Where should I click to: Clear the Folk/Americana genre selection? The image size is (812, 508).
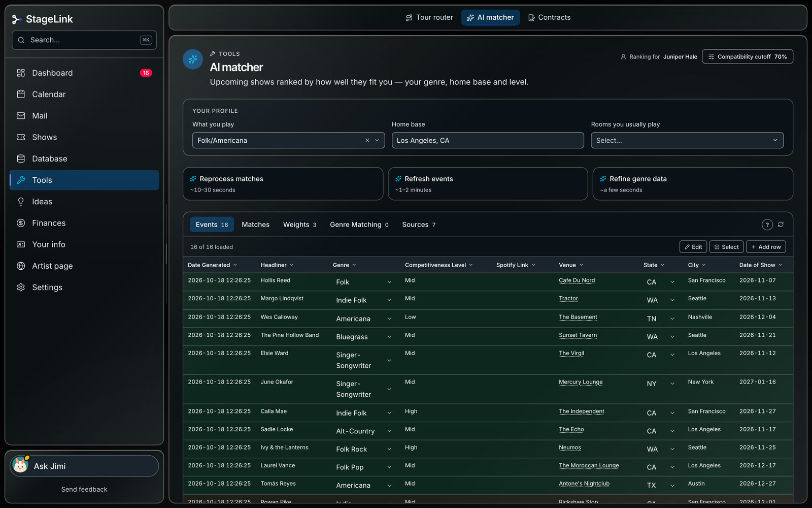367,140
